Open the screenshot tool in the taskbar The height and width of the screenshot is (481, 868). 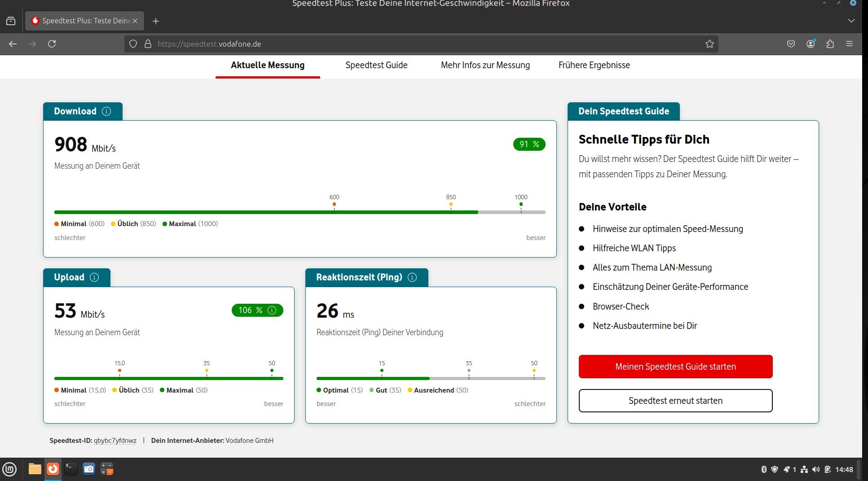tap(89, 469)
